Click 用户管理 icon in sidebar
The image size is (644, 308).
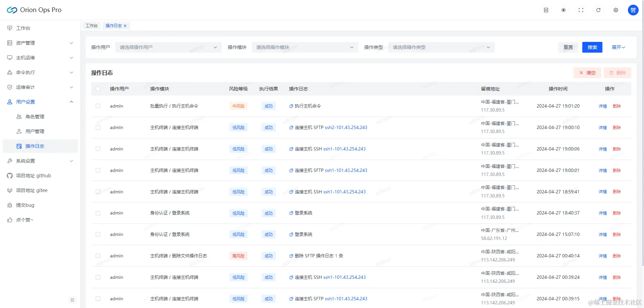(x=19, y=131)
